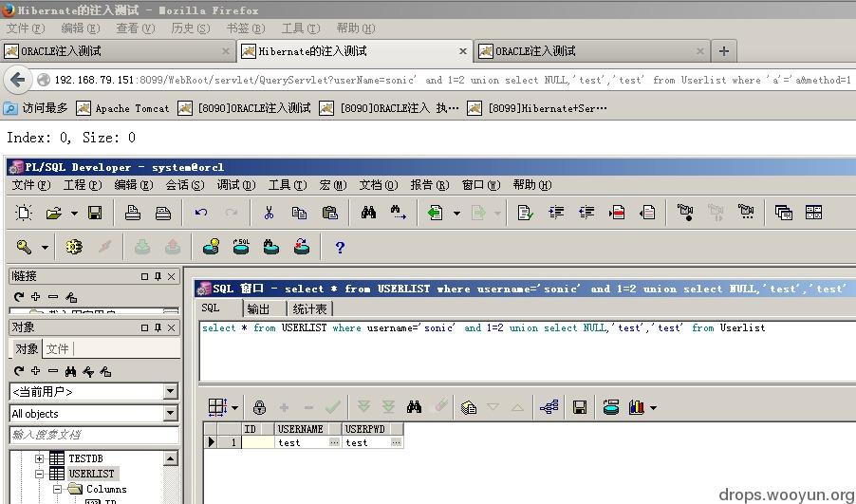This screenshot has height=504, width=856.
Task: Collapse the USERLIST tree node
Action: pos(40,474)
